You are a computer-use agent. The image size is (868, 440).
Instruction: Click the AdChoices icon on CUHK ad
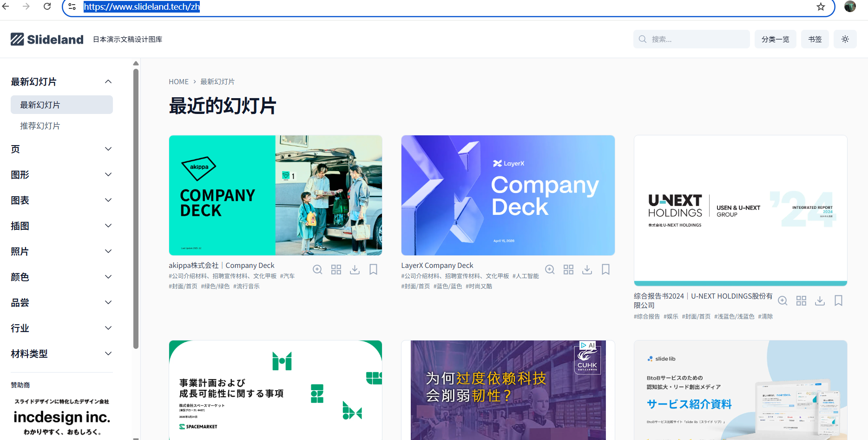click(x=583, y=345)
